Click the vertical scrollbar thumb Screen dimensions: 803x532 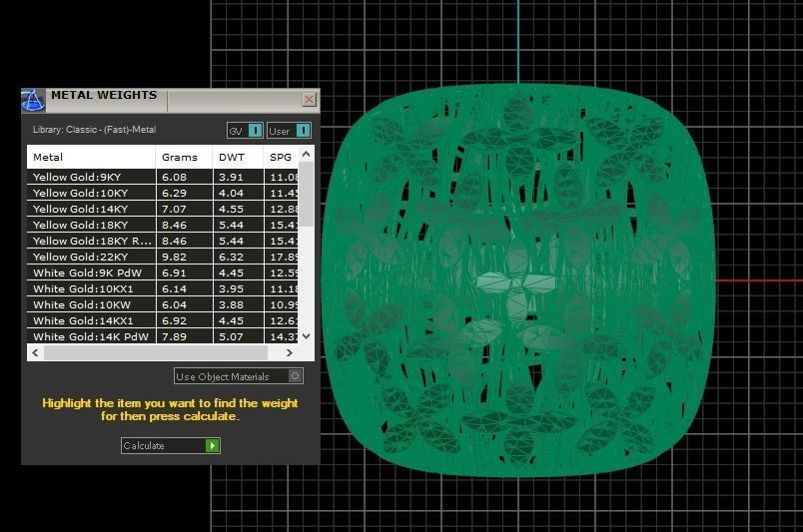pos(307,194)
